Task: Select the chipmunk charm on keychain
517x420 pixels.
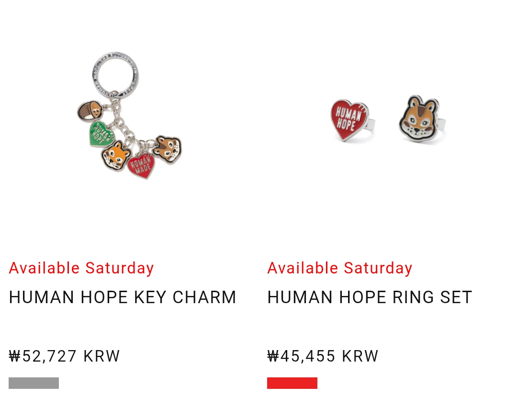Action: 168,149
